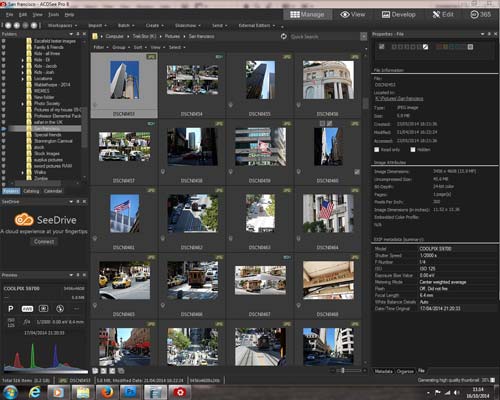Pick the red color label in Properties
500x400 pixels.
[439, 47]
